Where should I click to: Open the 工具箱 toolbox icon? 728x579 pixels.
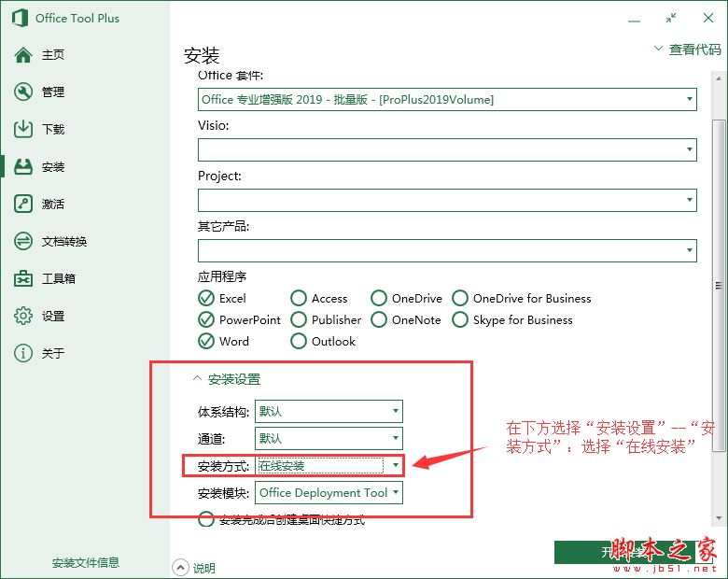(23, 278)
